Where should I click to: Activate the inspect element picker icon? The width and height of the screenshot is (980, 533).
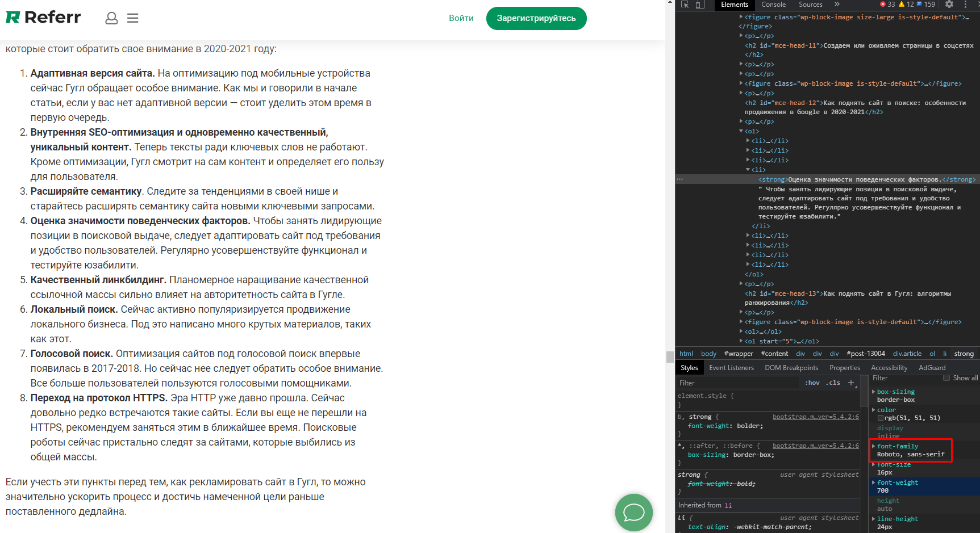coord(685,5)
